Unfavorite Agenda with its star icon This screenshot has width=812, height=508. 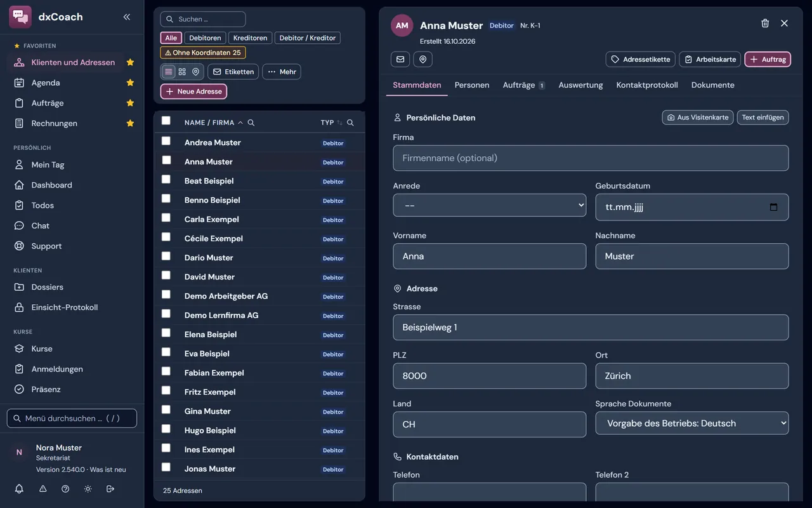[130, 83]
